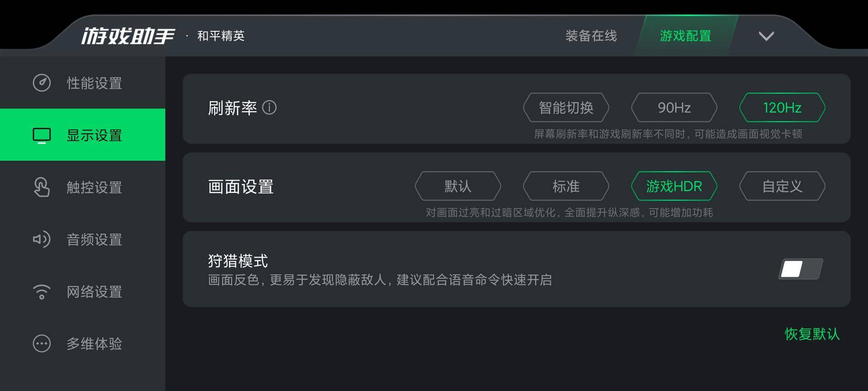Screen dimensions: 868x391
Task: Select the 性能设置 gauge icon in sidebar
Action: (42, 83)
